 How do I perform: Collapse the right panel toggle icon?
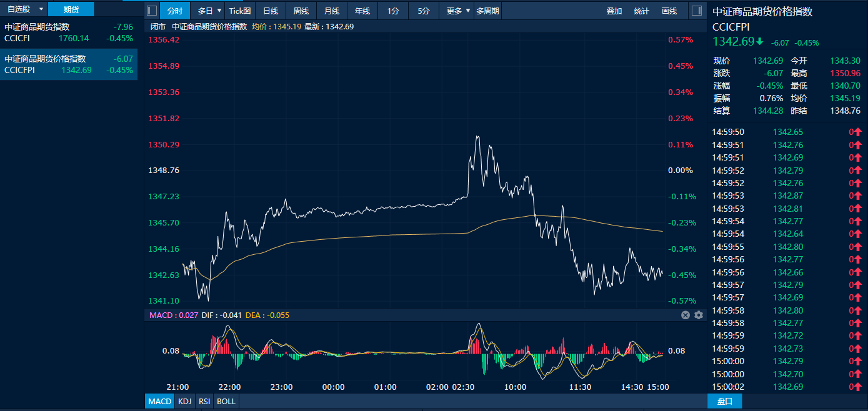697,11
